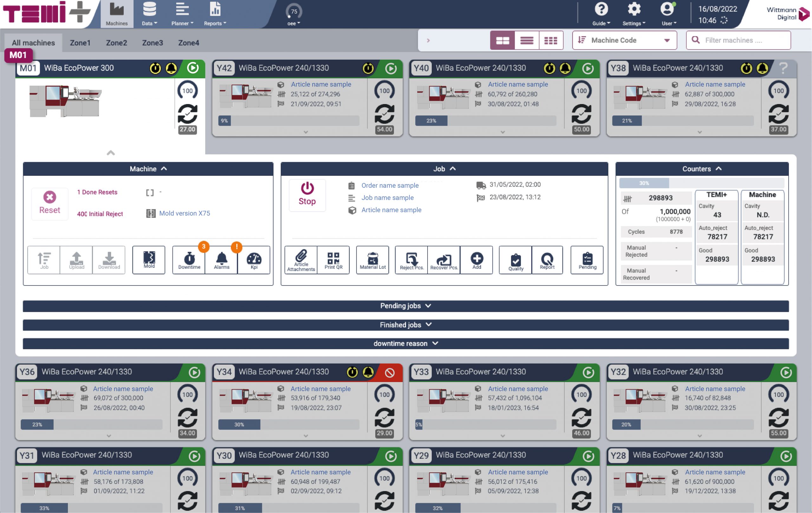Screen dimensions: 812x513
Task: Select the Zone4 tab
Action: point(188,43)
